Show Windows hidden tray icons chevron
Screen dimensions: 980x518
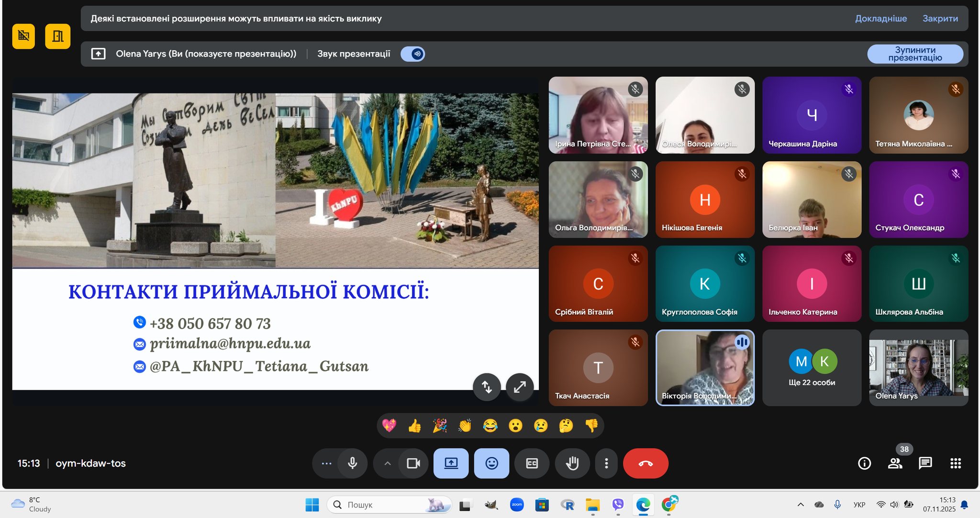point(800,504)
